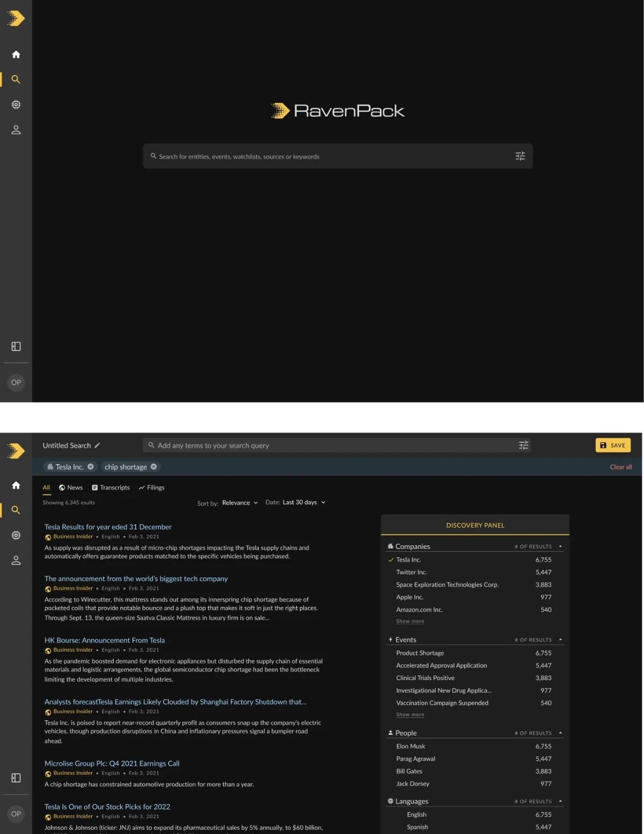Click the Business Insider source under the Microlise article
This screenshot has height=834, width=644.
tap(73, 773)
